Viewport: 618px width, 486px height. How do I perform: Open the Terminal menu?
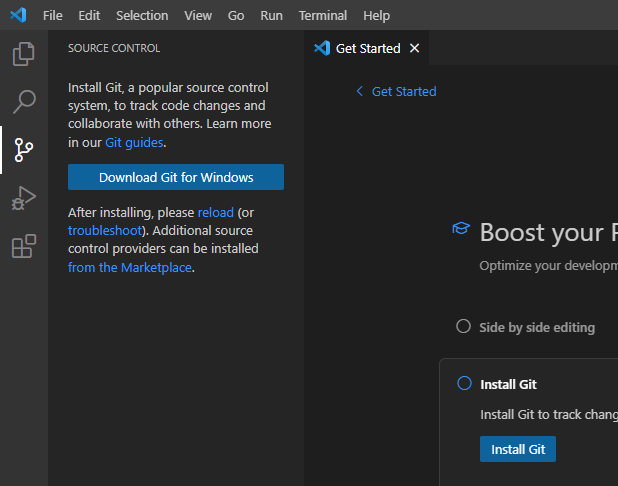323,15
